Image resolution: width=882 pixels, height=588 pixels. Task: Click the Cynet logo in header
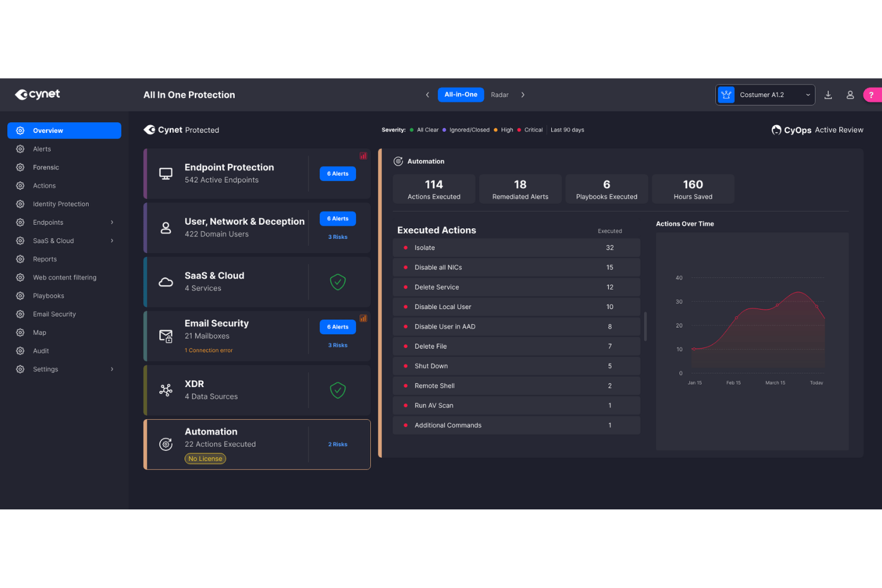(x=38, y=94)
